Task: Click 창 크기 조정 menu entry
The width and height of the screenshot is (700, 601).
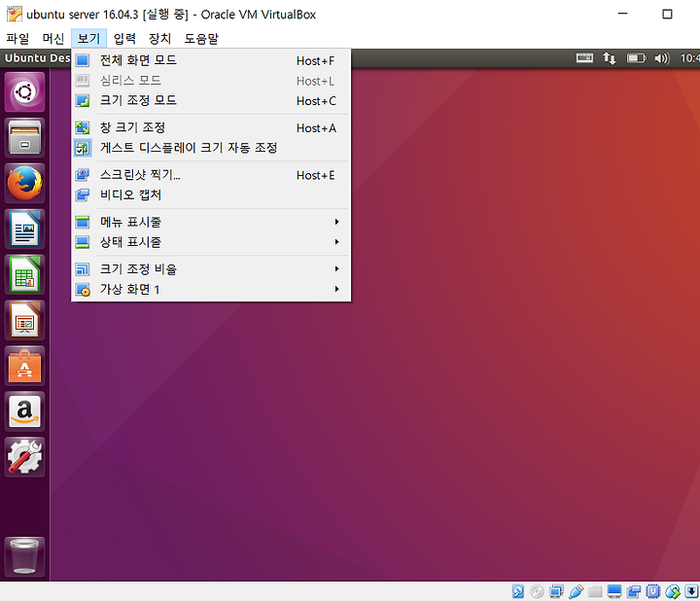Action: point(211,127)
